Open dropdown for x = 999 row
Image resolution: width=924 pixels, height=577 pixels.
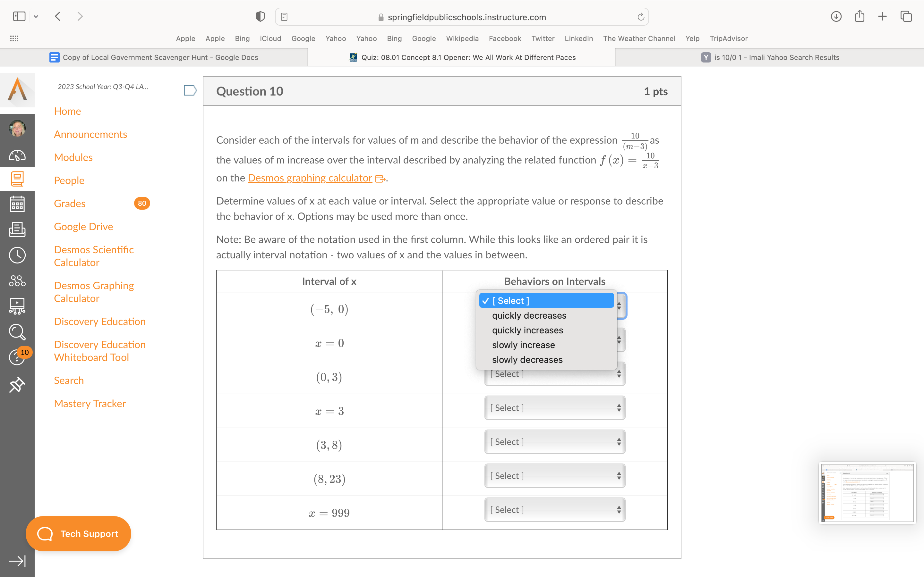pos(554,510)
